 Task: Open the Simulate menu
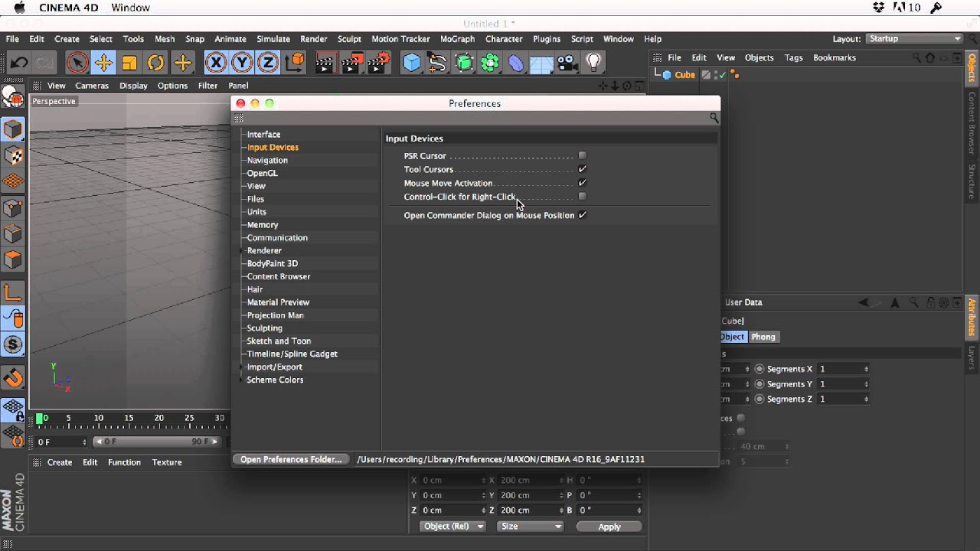click(x=273, y=39)
